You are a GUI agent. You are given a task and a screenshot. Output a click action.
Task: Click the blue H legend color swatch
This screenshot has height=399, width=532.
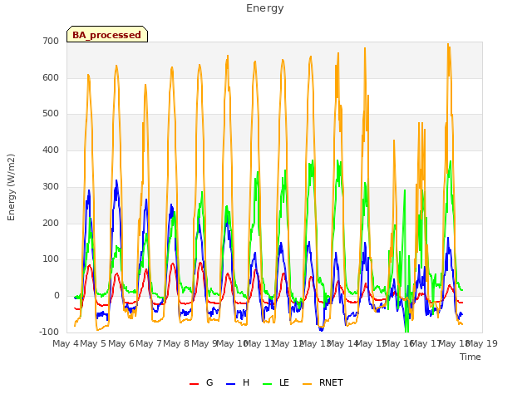(230, 384)
